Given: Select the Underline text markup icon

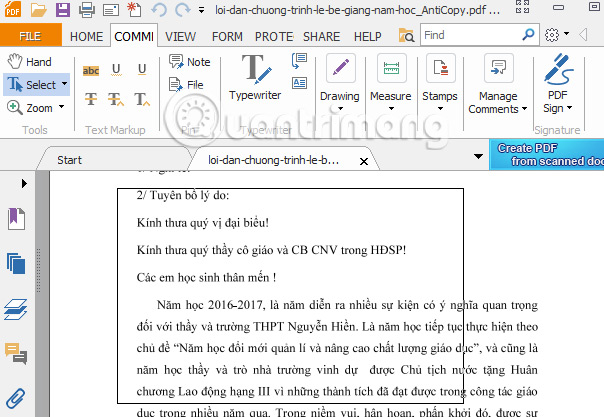Looking at the screenshot, I should point(142,69).
